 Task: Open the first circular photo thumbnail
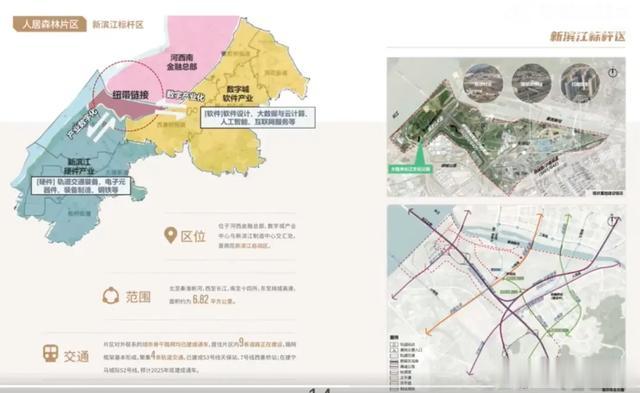(x=483, y=83)
